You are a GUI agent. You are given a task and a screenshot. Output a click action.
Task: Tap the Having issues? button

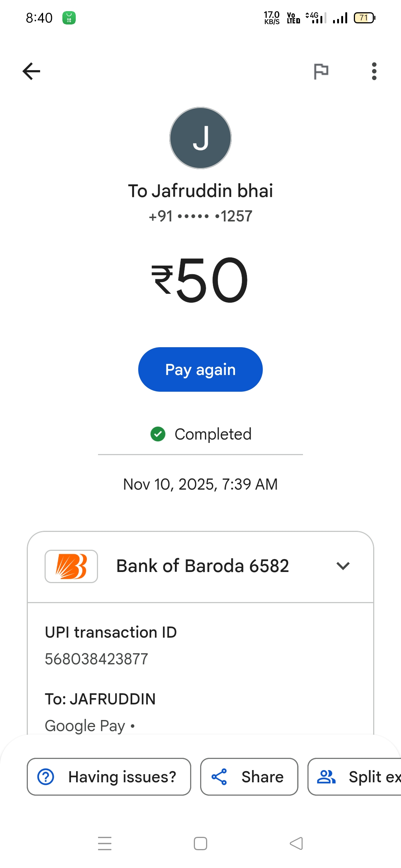pos(109,777)
